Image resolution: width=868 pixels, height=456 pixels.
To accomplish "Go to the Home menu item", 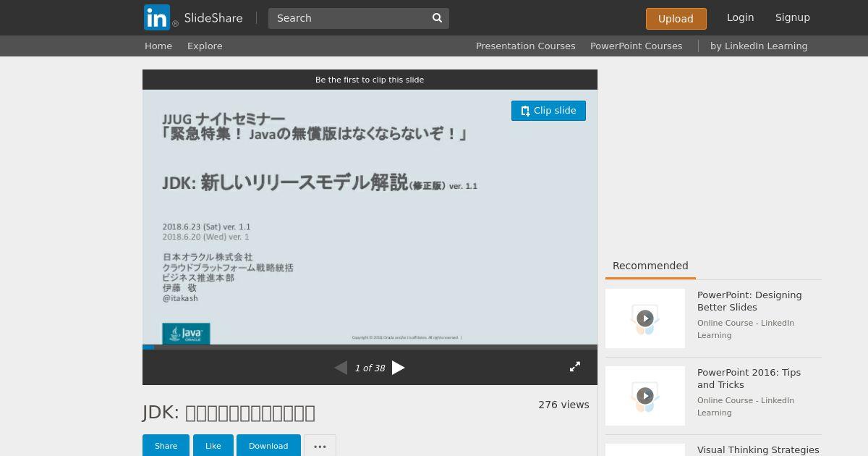I will click(158, 46).
